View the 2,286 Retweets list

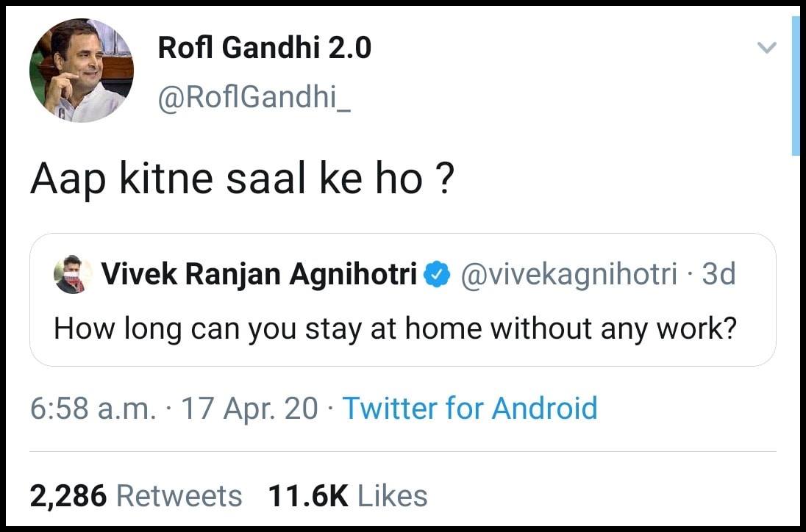(x=136, y=496)
